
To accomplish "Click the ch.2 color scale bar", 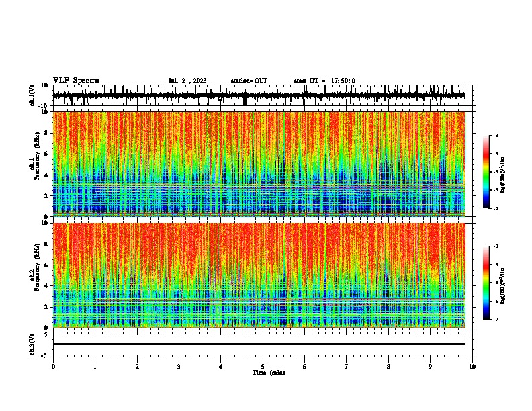I will 486,283.
